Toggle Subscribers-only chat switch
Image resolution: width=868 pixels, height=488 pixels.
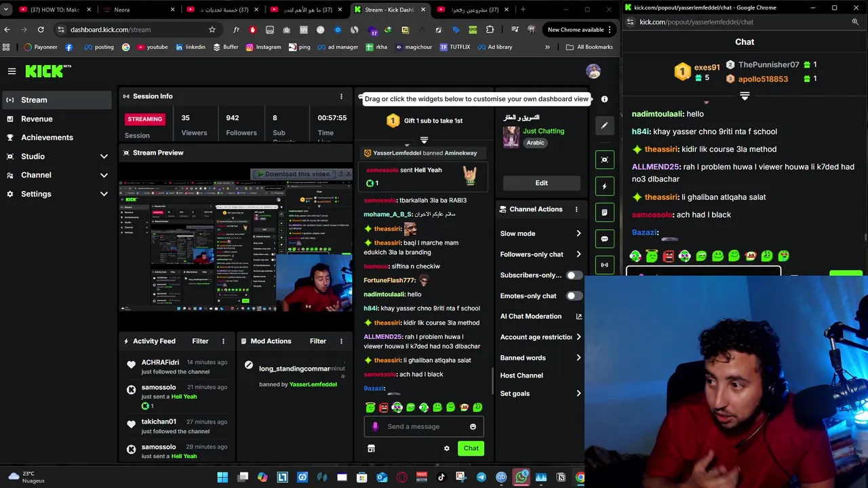point(574,275)
